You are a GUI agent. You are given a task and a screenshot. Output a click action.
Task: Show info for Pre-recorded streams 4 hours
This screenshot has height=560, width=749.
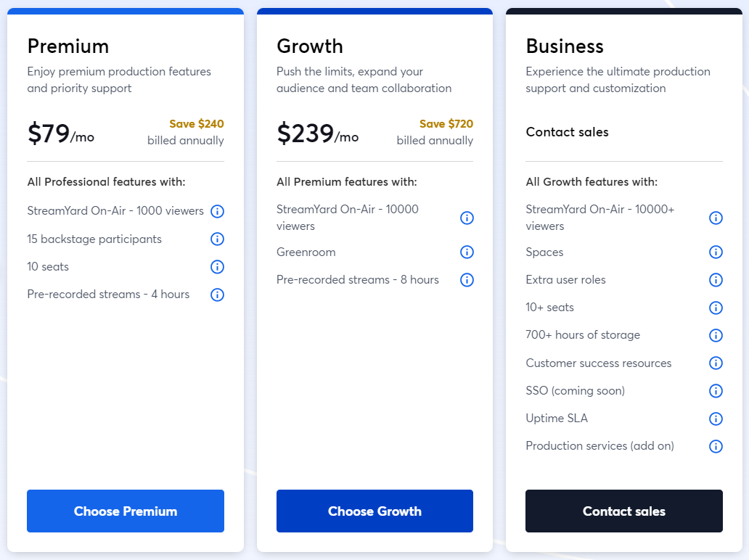[217, 295]
